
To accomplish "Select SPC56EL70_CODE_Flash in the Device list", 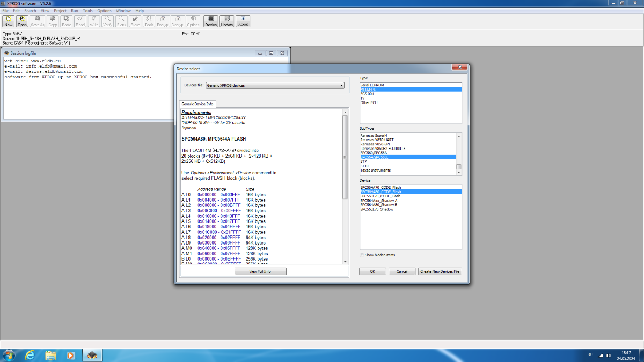I will tap(380, 196).
